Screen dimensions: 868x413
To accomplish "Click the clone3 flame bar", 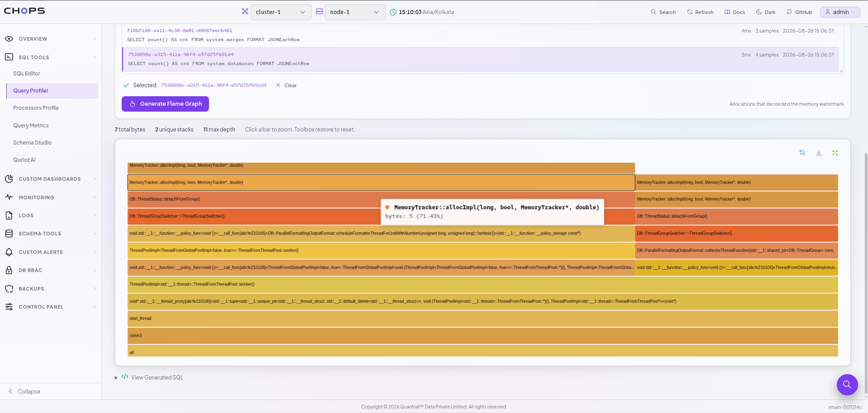I will (x=483, y=336).
